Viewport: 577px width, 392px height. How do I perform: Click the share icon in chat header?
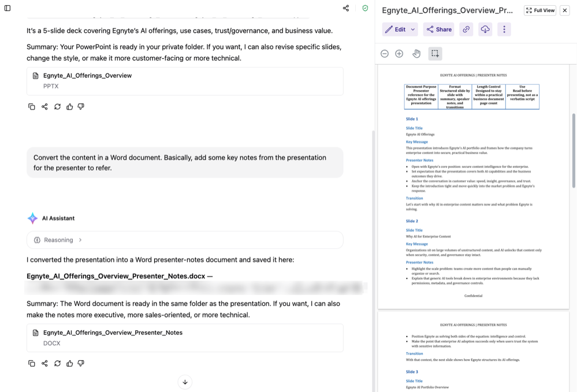(346, 8)
